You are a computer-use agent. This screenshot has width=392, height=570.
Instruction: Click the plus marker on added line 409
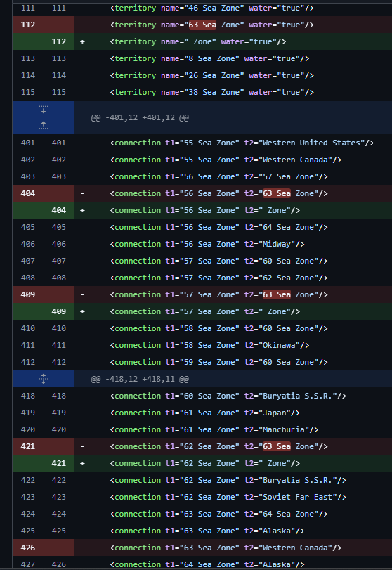coord(82,311)
